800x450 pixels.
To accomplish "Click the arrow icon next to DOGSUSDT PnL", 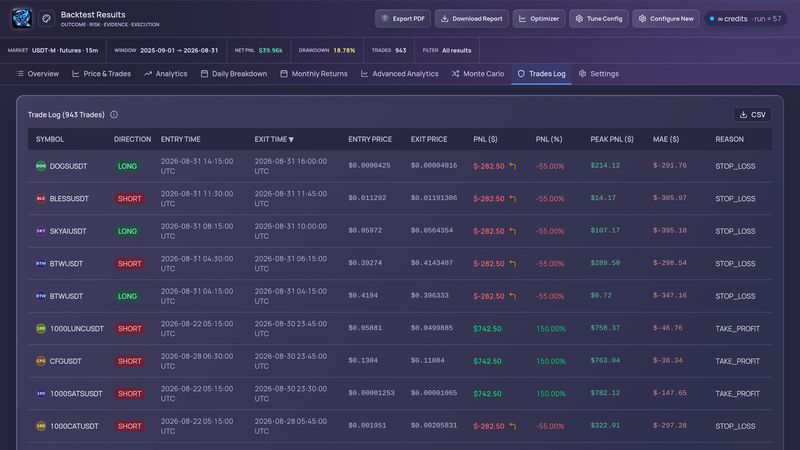I will point(513,166).
